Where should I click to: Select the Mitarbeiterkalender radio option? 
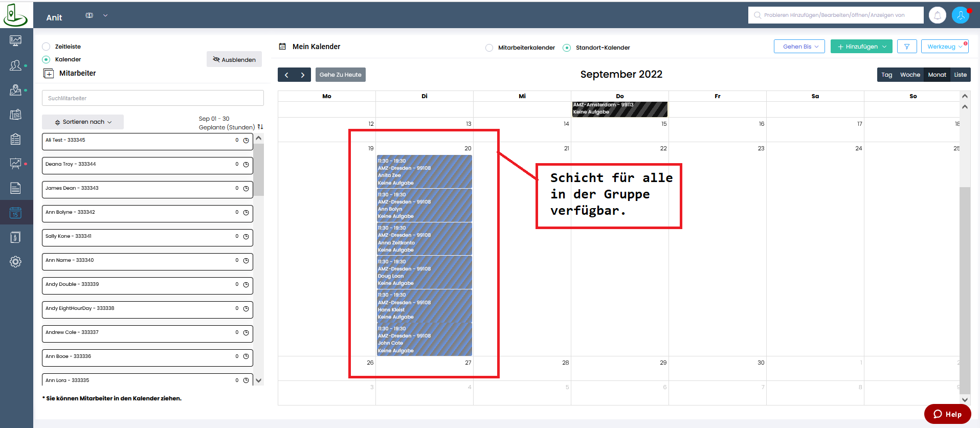(x=489, y=48)
